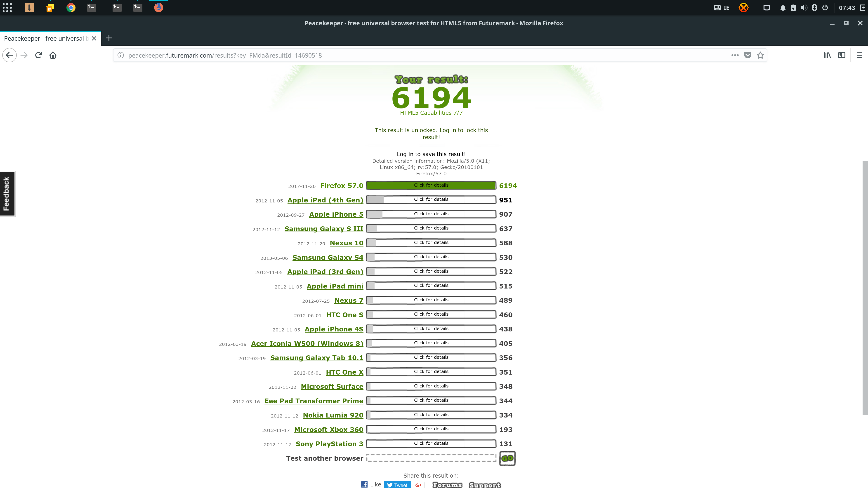Select the Peacekeeper browser tab
868x488 pixels.
tap(51, 38)
